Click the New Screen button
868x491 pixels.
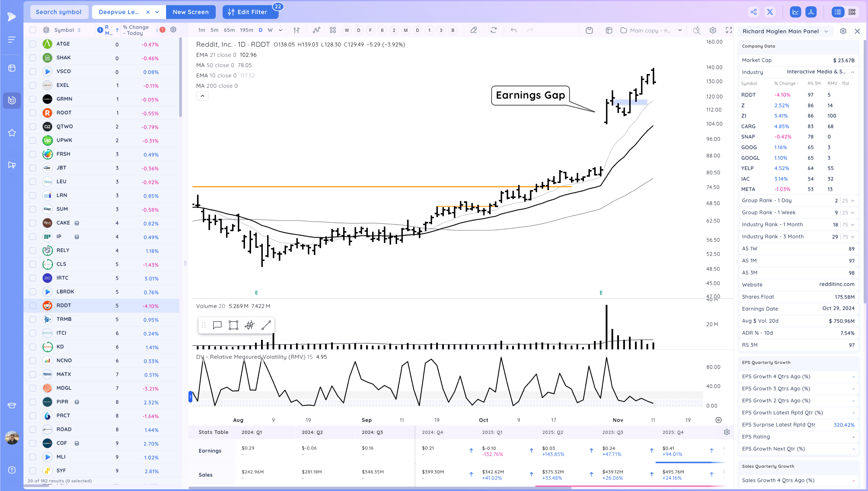point(191,12)
